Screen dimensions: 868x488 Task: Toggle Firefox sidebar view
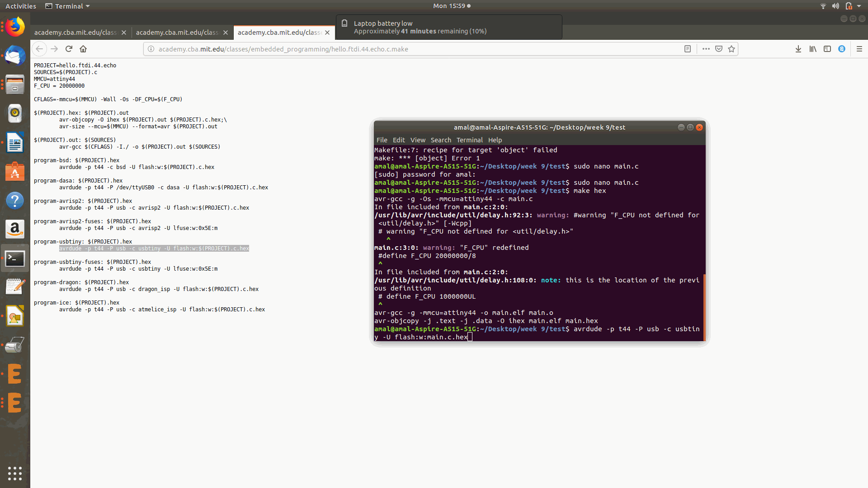pyautogui.click(x=827, y=49)
